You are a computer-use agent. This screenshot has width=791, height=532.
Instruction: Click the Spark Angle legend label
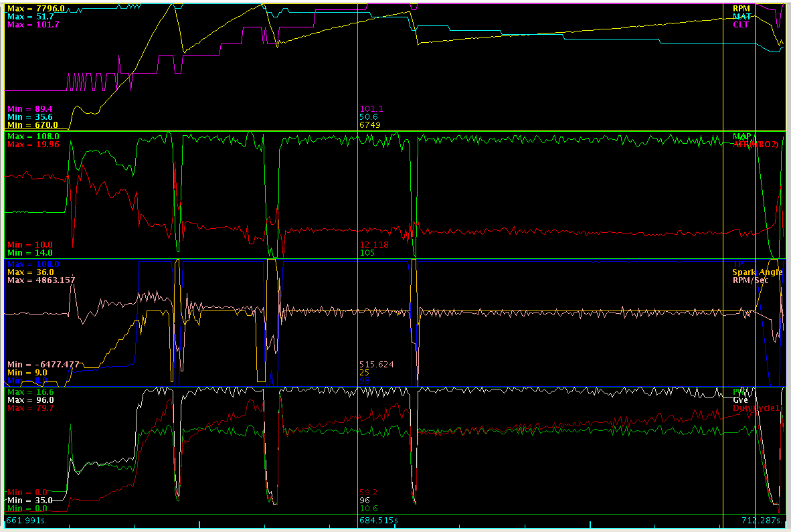click(x=757, y=272)
